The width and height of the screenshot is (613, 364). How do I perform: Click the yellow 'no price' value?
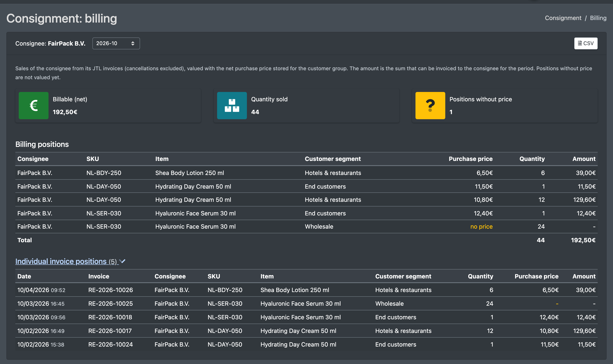point(481,226)
